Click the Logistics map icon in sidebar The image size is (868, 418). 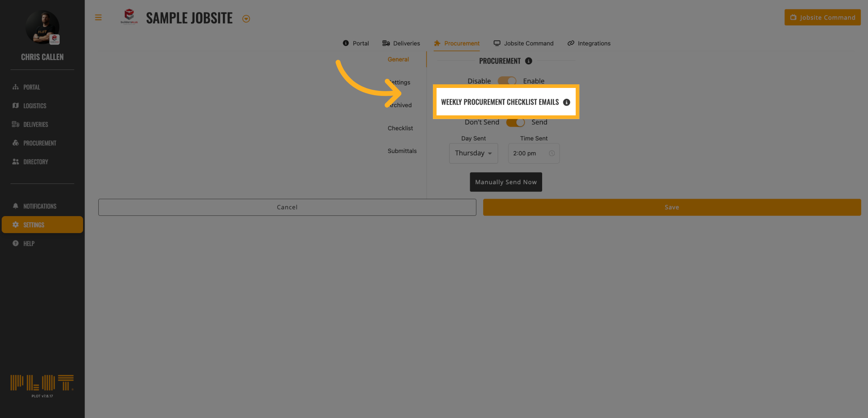coord(16,106)
